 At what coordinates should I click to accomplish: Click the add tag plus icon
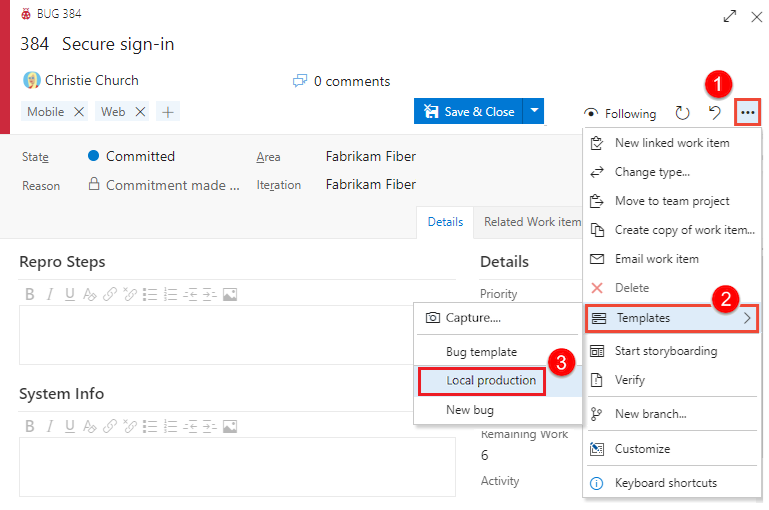point(168,112)
